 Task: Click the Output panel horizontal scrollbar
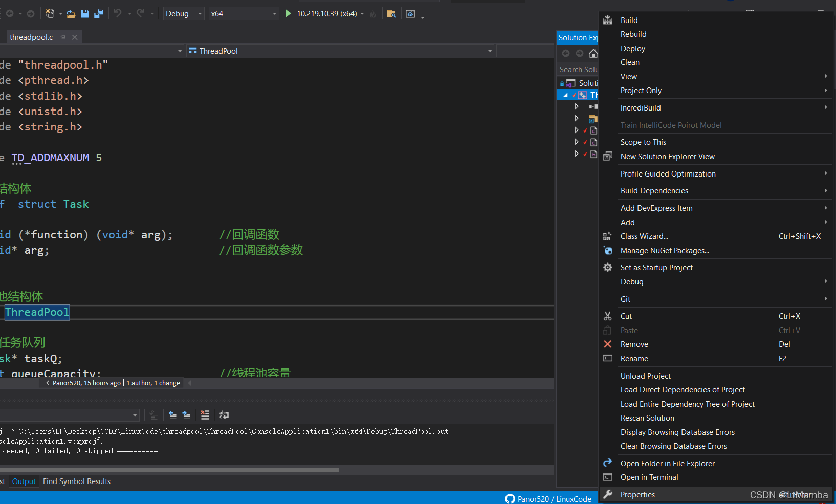(x=169, y=470)
